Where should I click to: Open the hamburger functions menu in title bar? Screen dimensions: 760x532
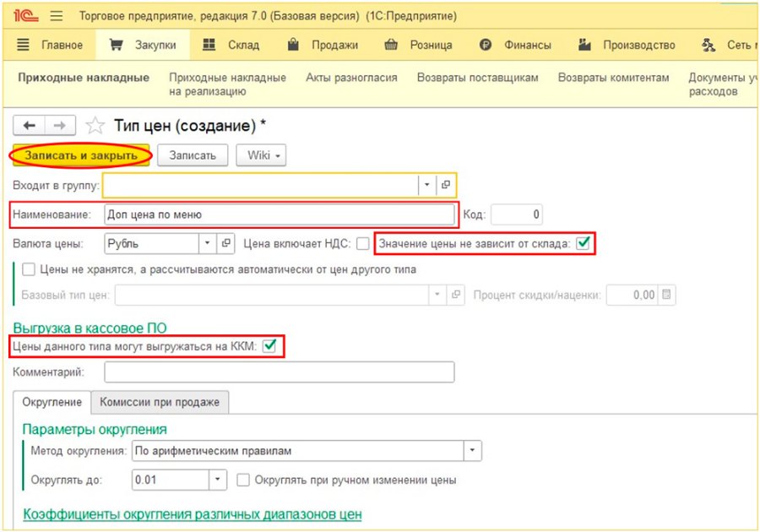pyautogui.click(x=57, y=16)
